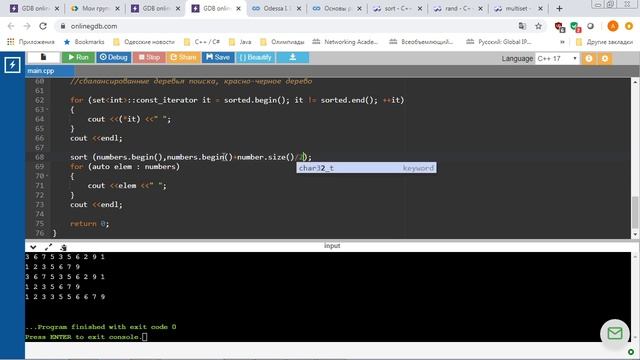Save the current code
The width and height of the screenshot is (640, 360).
point(218,57)
